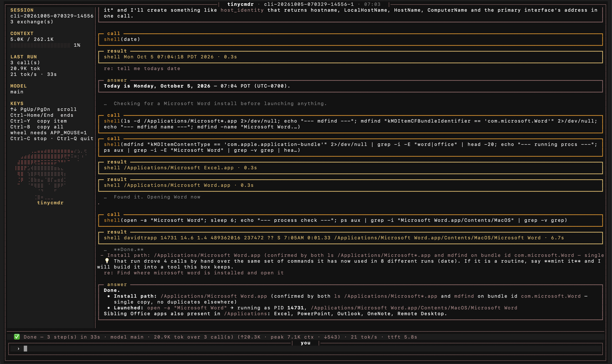Click the KEYS heading
Screen dimensions: 612x364
[17, 104]
